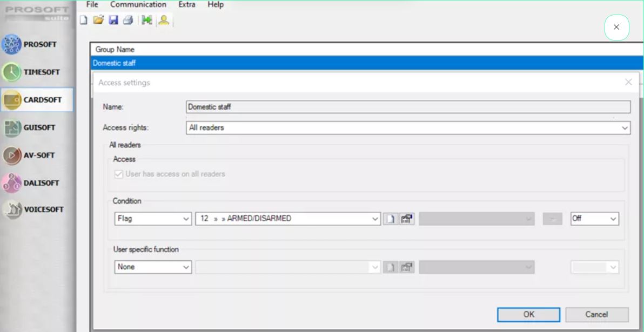
Task: Open the Communication menu
Action: (138, 5)
